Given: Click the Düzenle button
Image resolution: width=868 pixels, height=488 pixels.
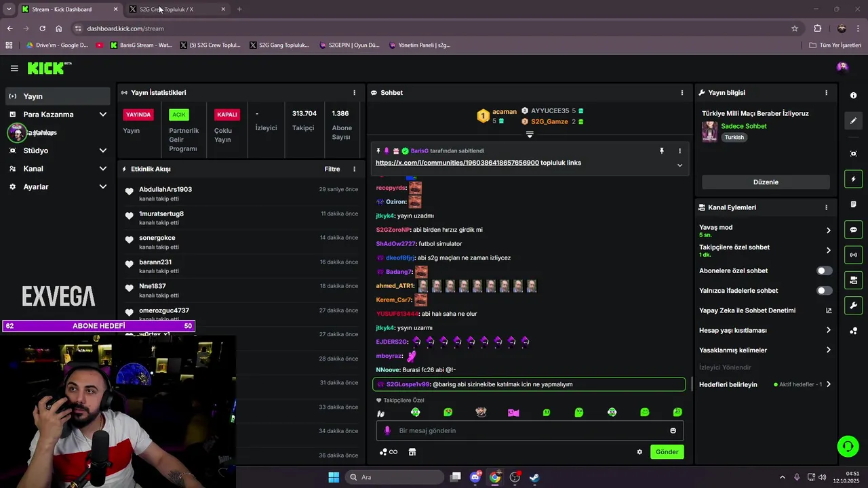Looking at the screenshot, I should tap(766, 182).
